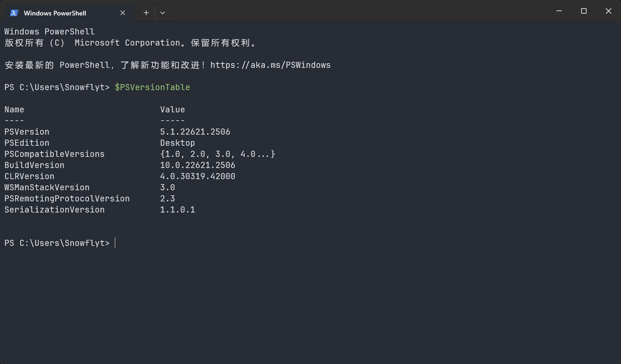Viewport: 621px width, 364px height.
Task: Click the Name column header
Action: tap(14, 109)
